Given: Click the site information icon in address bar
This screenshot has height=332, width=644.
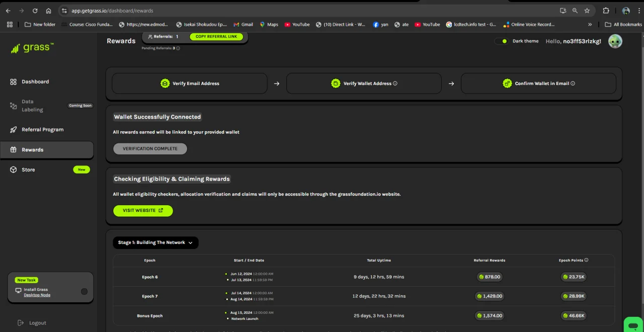Looking at the screenshot, I should point(64,11).
